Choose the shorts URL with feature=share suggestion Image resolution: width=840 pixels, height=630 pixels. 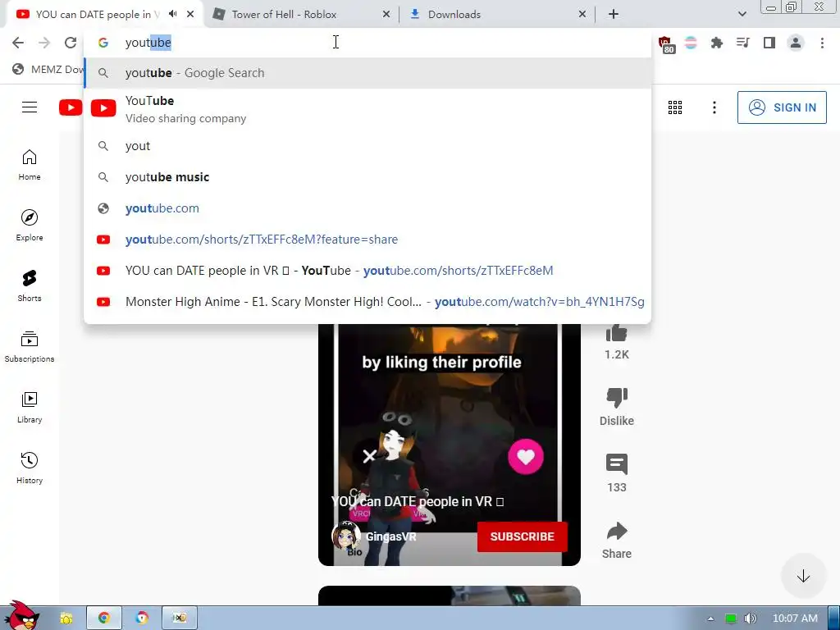coord(367,239)
